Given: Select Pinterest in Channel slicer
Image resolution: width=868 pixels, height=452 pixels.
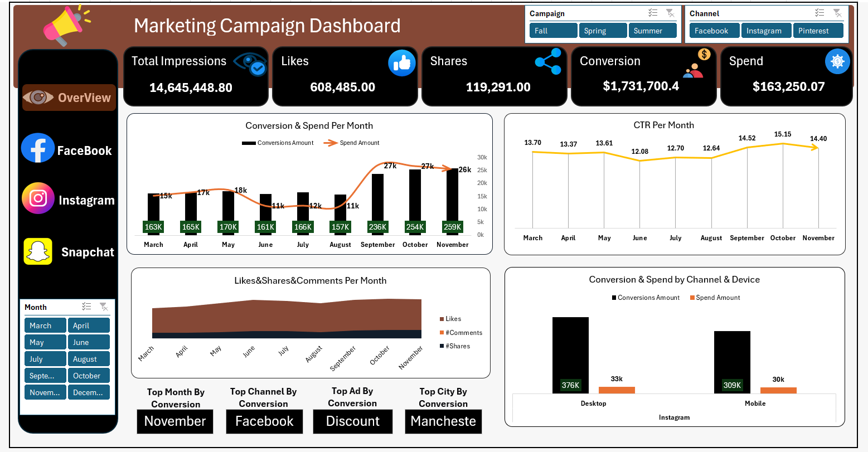Looking at the screenshot, I should (818, 31).
